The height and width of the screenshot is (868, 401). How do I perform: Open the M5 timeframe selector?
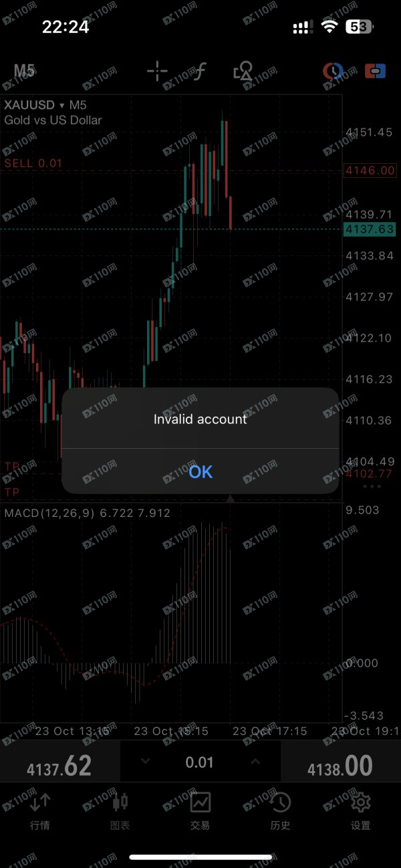click(x=24, y=71)
